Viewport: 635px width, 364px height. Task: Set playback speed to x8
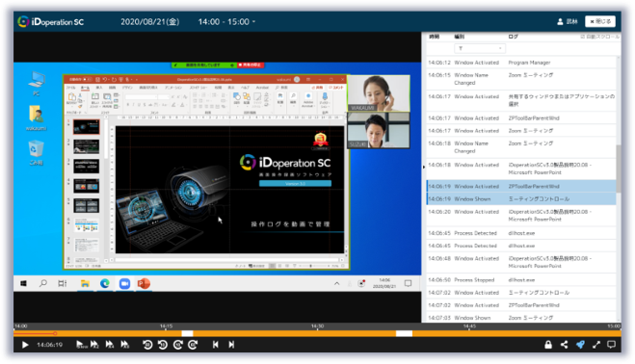[x=124, y=345]
